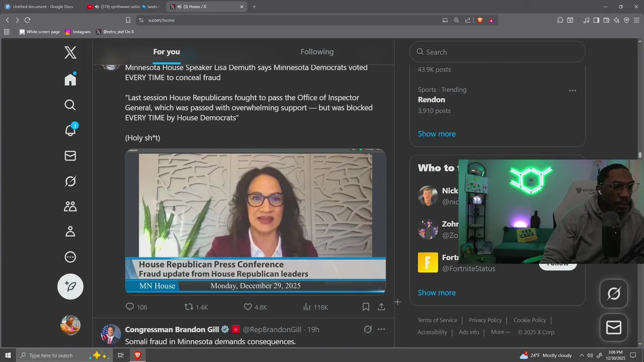This screenshot has height=362, width=644.
Task: Open Cookie Policy link
Action: pos(529,320)
